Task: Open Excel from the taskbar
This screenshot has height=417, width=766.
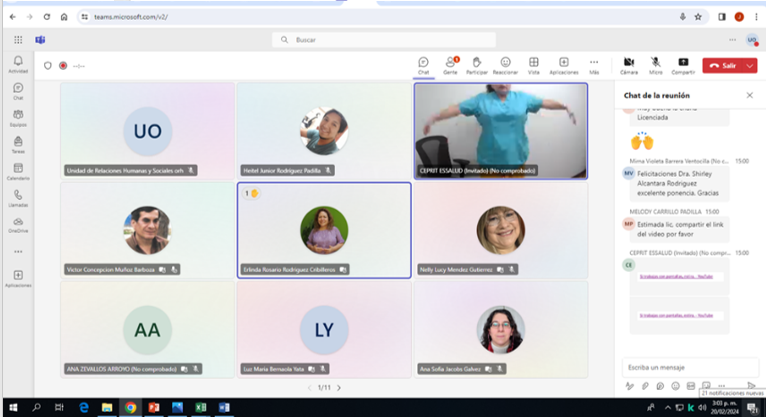Action: [201, 407]
